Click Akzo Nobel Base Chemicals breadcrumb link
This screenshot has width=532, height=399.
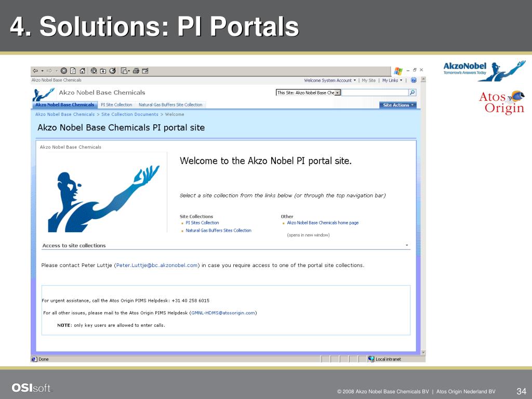click(x=65, y=114)
